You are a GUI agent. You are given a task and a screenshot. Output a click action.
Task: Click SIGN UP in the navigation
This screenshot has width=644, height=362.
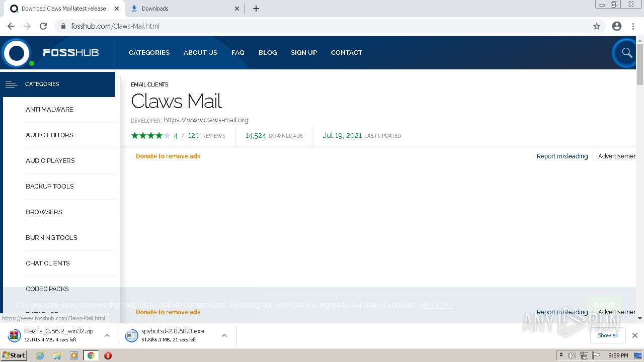[x=304, y=52]
